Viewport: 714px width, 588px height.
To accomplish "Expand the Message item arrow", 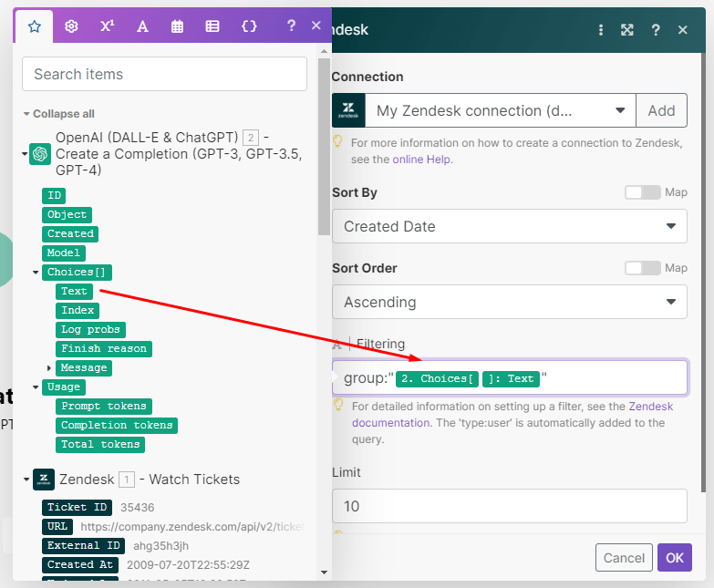I will (x=49, y=368).
